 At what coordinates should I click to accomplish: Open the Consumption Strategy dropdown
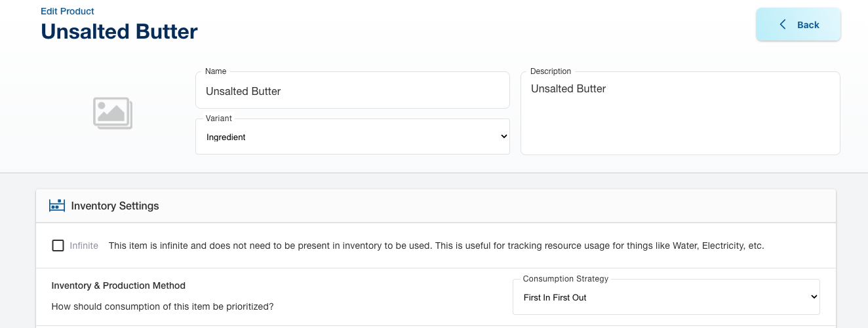[x=665, y=297]
